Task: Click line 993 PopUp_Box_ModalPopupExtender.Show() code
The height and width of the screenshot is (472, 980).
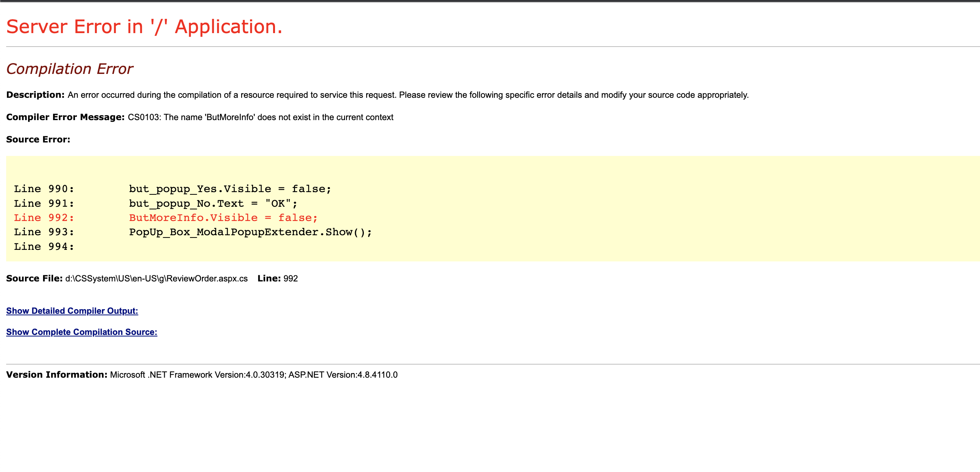Action: (250, 232)
